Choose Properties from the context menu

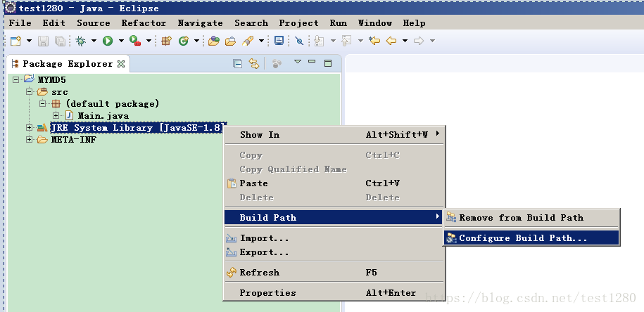(334, 293)
